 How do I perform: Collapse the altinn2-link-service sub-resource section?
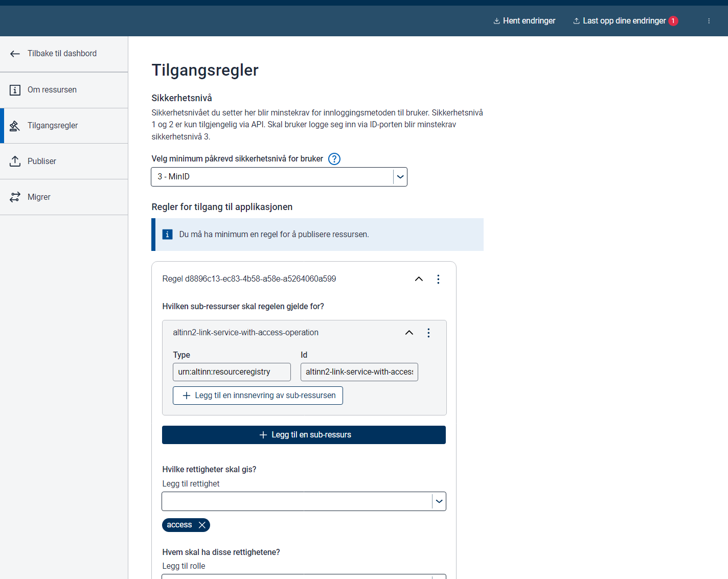(409, 333)
